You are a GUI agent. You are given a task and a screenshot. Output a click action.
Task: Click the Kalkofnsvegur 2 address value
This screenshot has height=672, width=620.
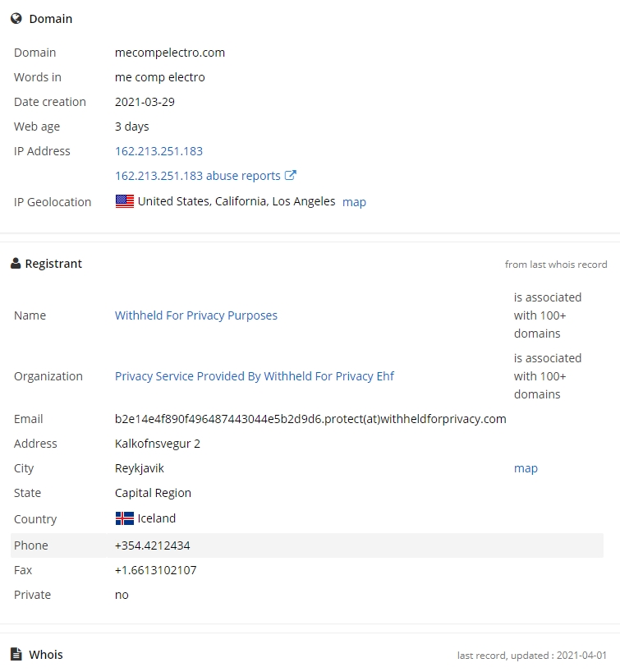tap(157, 444)
